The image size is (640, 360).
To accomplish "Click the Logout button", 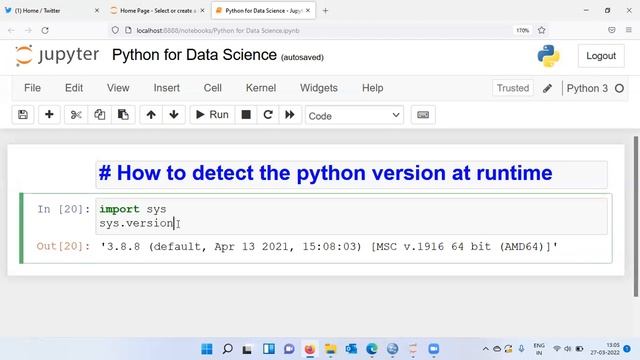I will [601, 56].
